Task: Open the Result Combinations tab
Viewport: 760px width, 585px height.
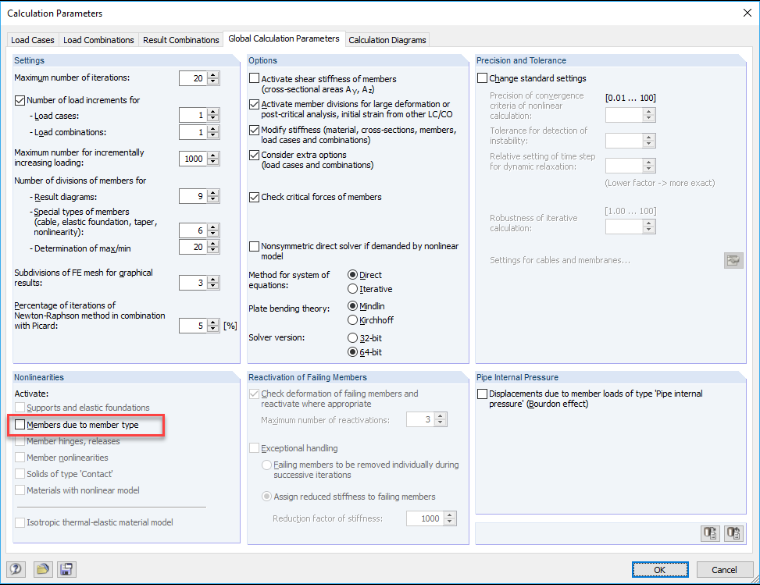Action: [x=181, y=40]
